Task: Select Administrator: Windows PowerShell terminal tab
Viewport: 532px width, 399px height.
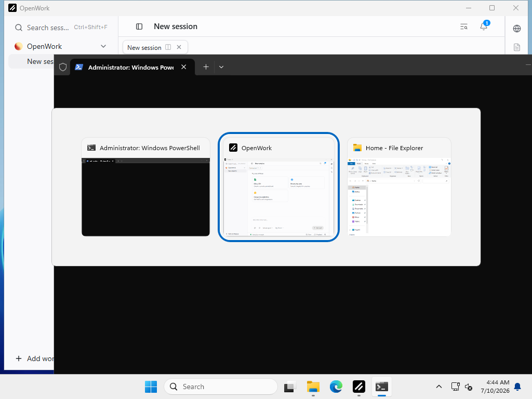Action: pyautogui.click(x=132, y=67)
